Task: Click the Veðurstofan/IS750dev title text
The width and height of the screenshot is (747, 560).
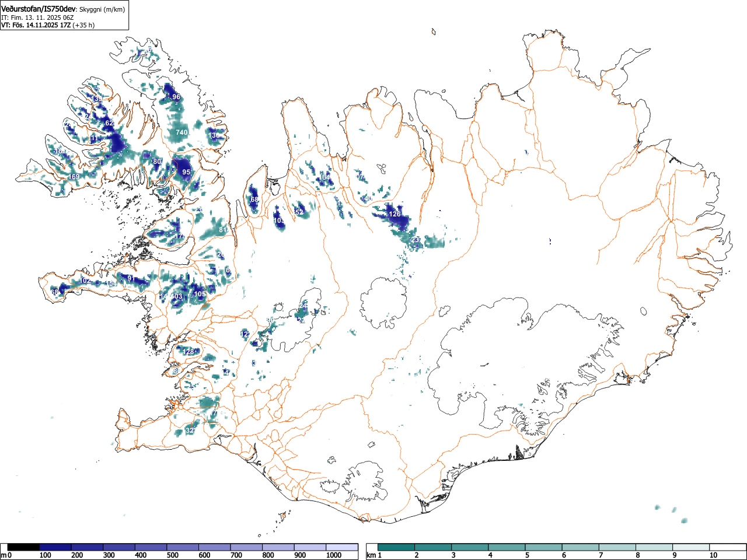Action: click(39, 9)
